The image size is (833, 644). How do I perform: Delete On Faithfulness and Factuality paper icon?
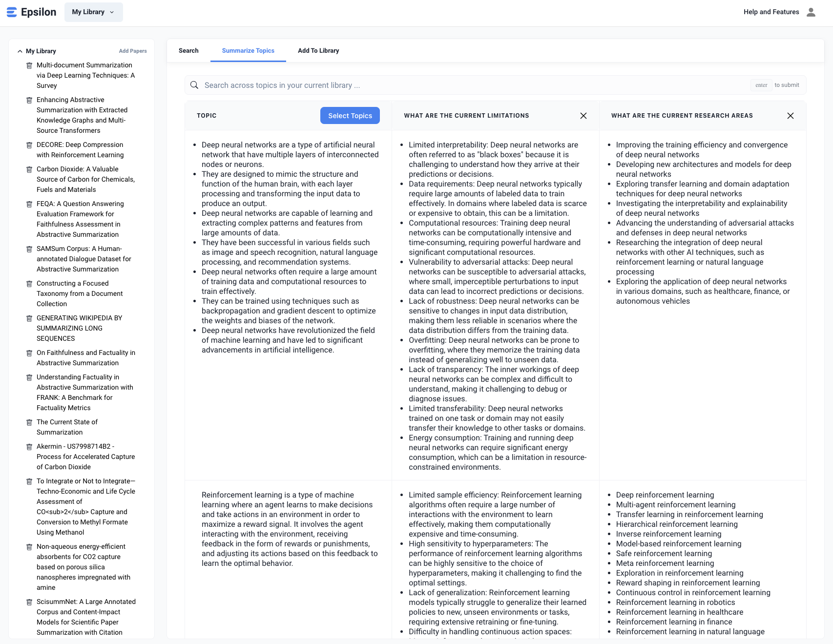[29, 353]
